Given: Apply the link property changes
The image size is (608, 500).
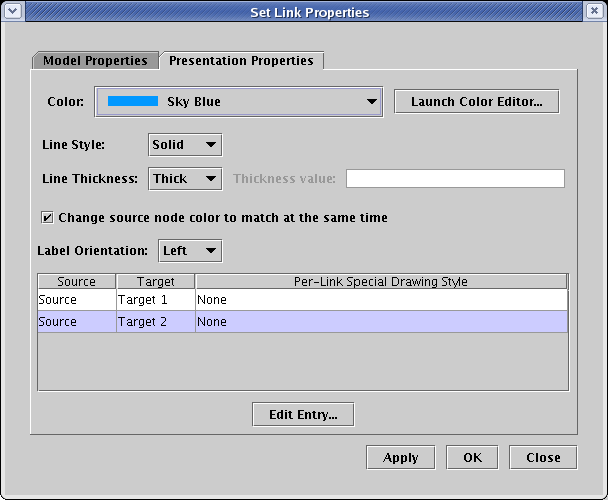Looking at the screenshot, I should tap(401, 458).
